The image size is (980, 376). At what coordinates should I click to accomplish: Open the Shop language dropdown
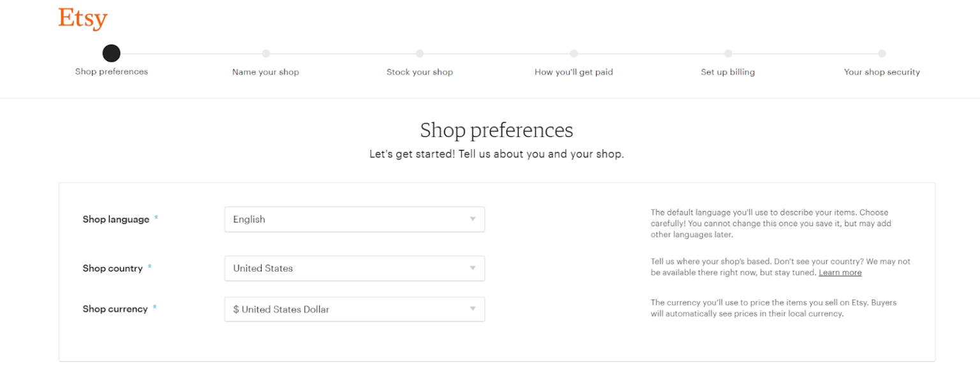tap(355, 219)
